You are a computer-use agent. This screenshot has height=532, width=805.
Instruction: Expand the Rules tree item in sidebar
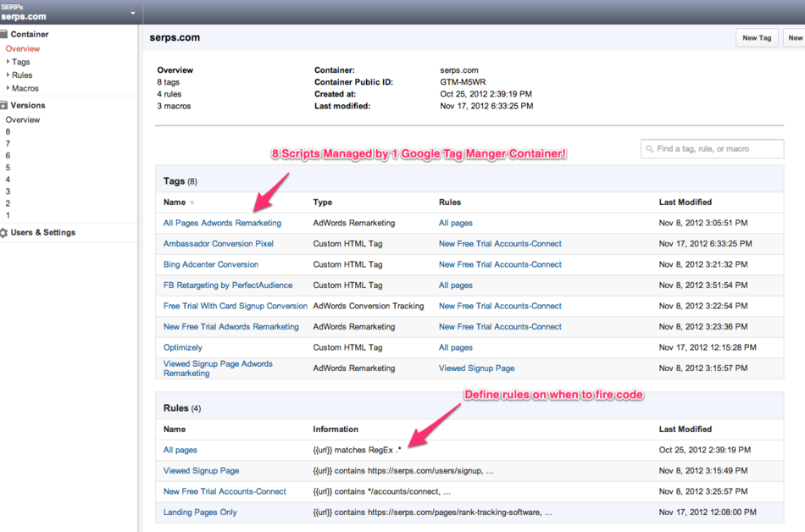point(8,75)
